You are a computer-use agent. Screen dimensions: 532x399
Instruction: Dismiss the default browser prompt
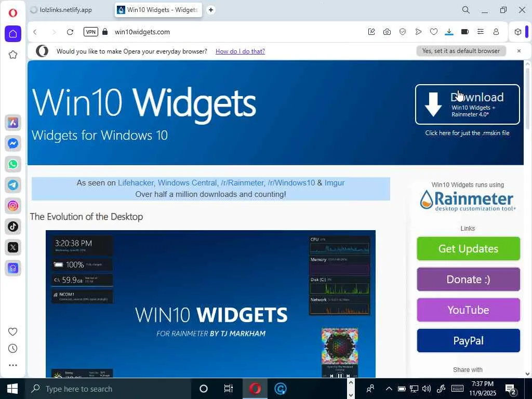[x=519, y=51]
